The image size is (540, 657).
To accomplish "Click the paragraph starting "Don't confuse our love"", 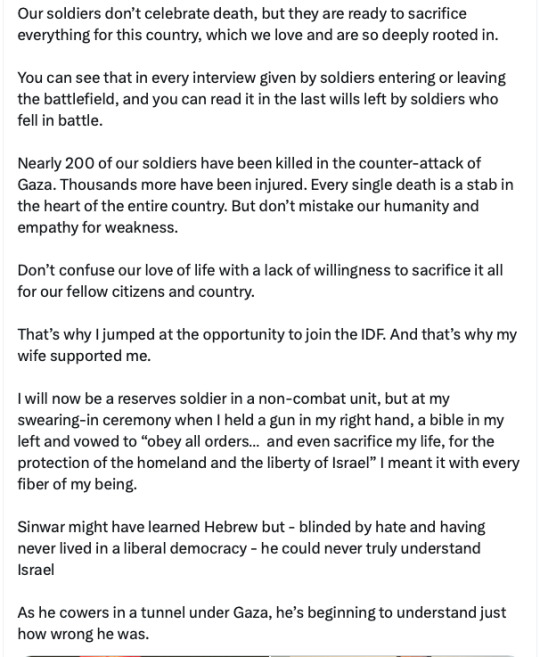I will point(260,281).
